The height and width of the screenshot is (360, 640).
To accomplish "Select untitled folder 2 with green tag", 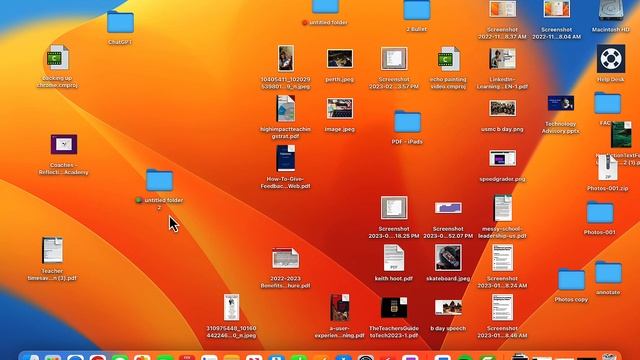I will [x=160, y=180].
